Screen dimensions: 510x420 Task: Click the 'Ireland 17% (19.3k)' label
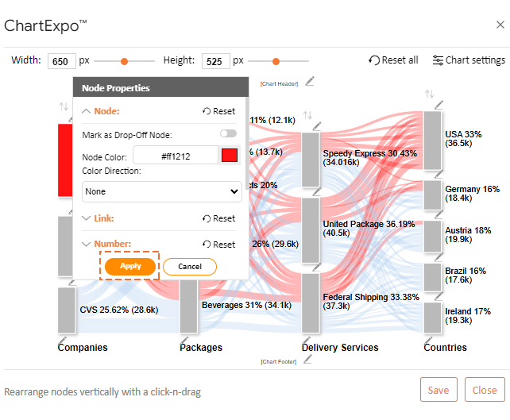[467, 316]
